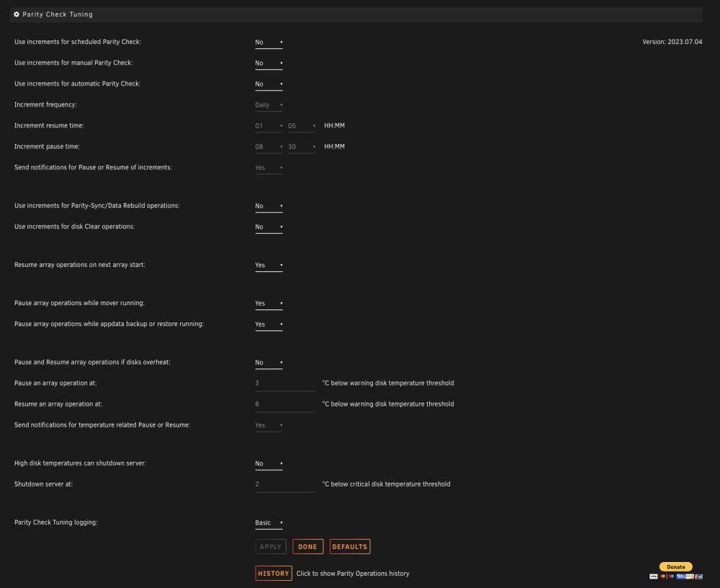Image resolution: width=720 pixels, height=588 pixels.
Task: Open manual Parity Check increments dropdown
Action: (x=269, y=63)
